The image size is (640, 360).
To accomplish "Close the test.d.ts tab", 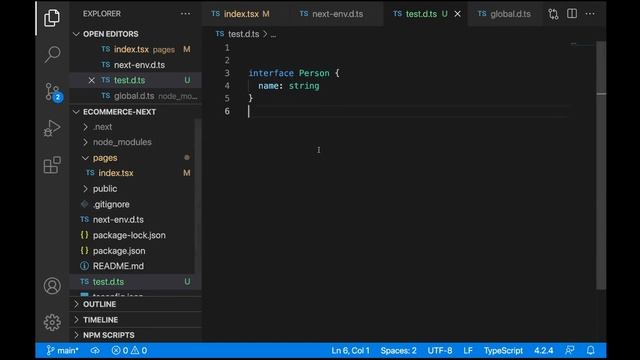I will pyautogui.click(x=458, y=14).
